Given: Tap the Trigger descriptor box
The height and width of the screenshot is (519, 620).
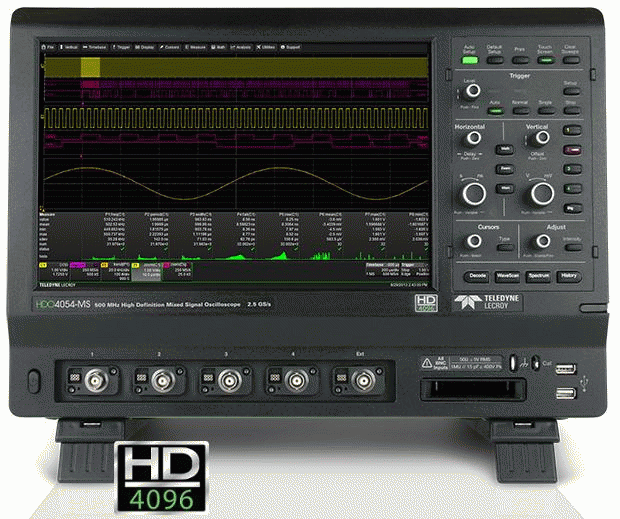Looking at the screenshot, I should (x=415, y=270).
